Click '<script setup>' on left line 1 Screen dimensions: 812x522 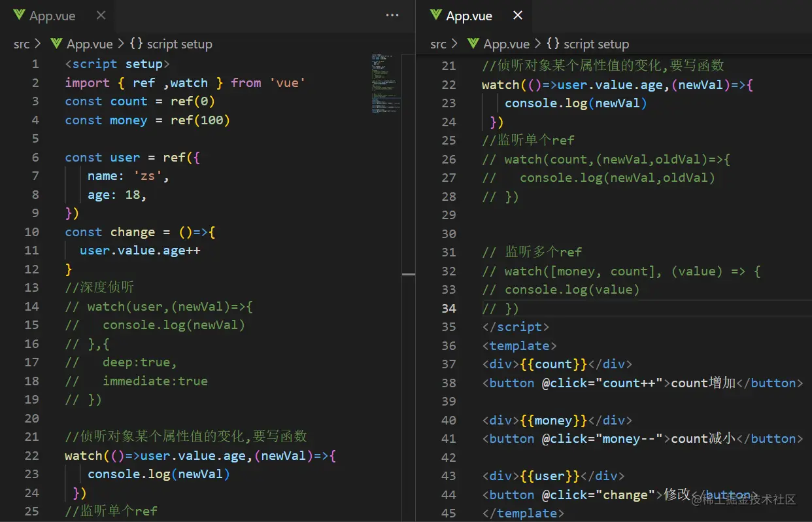[x=118, y=64]
